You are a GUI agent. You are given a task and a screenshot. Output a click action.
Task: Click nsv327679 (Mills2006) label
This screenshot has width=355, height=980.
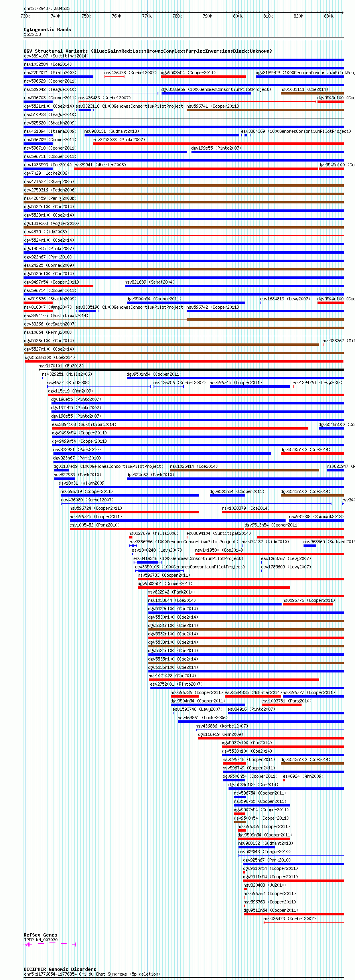154,533
